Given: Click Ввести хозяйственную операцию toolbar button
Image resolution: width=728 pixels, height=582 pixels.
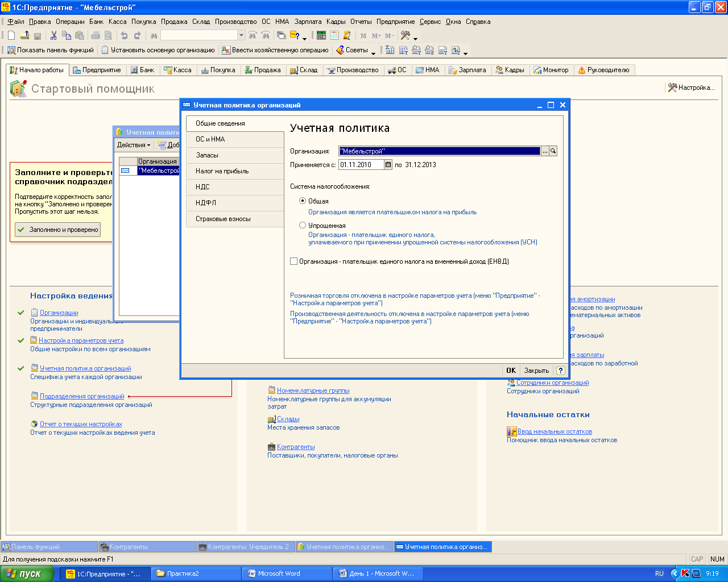Looking at the screenshot, I should click(x=275, y=50).
